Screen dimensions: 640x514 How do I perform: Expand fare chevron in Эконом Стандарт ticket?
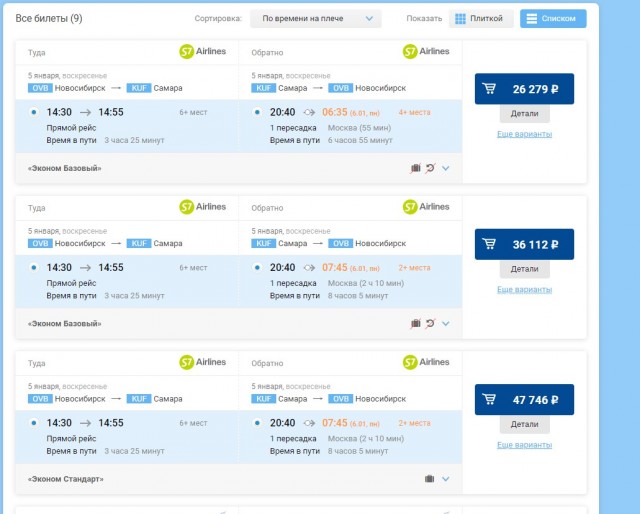(446, 479)
